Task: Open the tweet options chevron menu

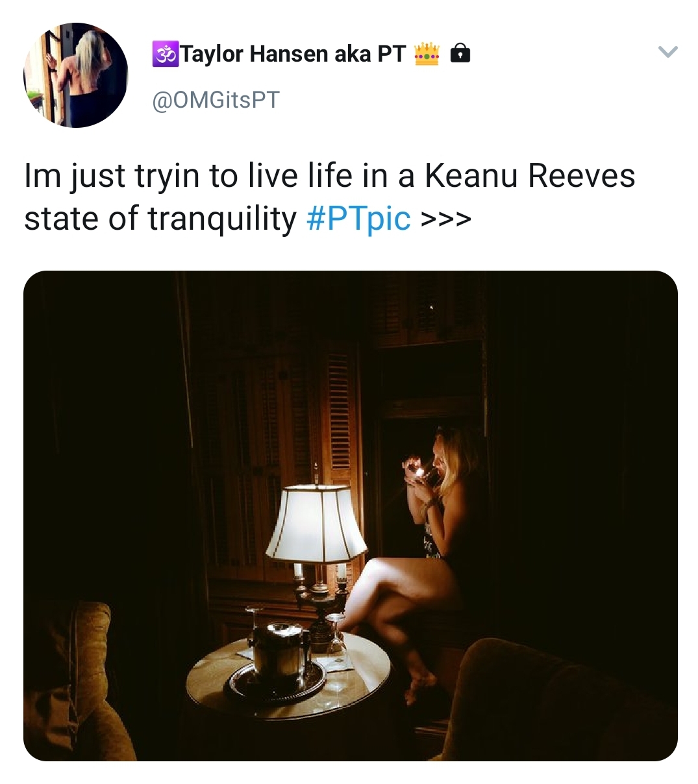Action: point(667,52)
